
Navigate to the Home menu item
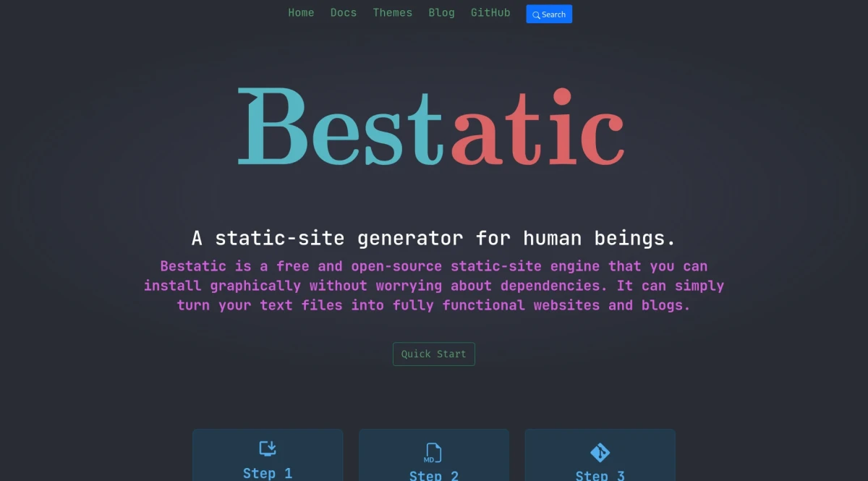pyautogui.click(x=301, y=12)
